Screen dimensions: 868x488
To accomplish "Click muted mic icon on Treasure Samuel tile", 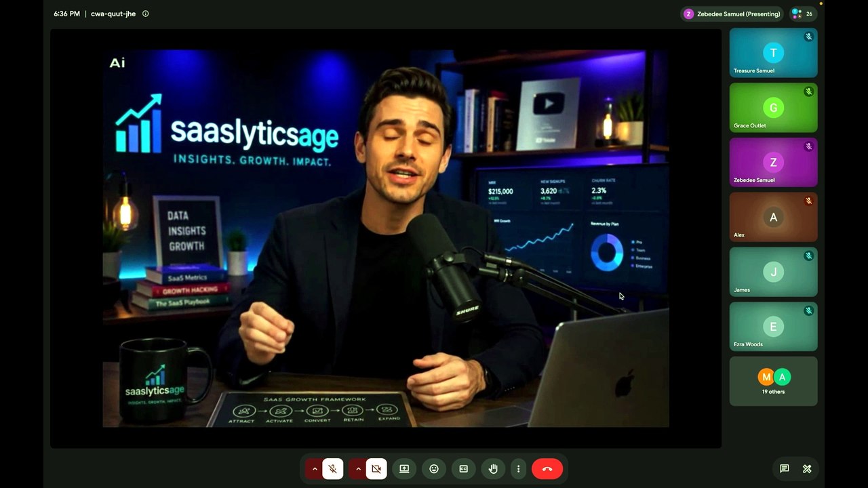I will click(808, 37).
